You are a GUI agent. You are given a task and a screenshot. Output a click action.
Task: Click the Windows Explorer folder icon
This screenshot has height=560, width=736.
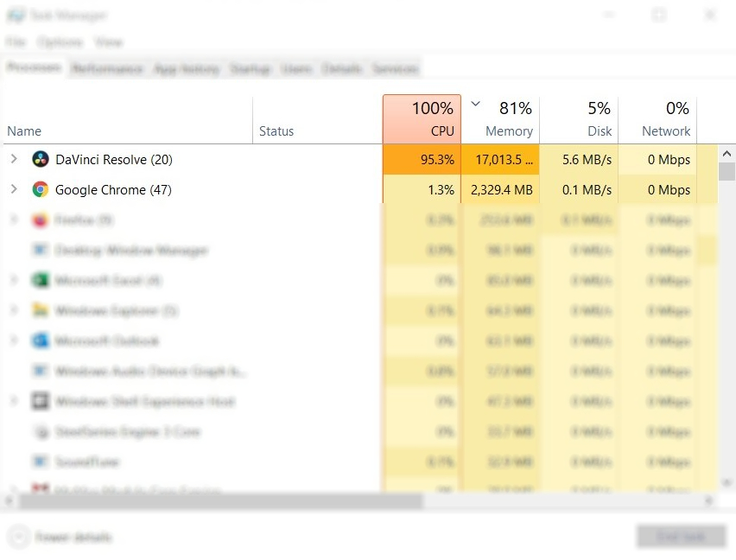[40, 311]
